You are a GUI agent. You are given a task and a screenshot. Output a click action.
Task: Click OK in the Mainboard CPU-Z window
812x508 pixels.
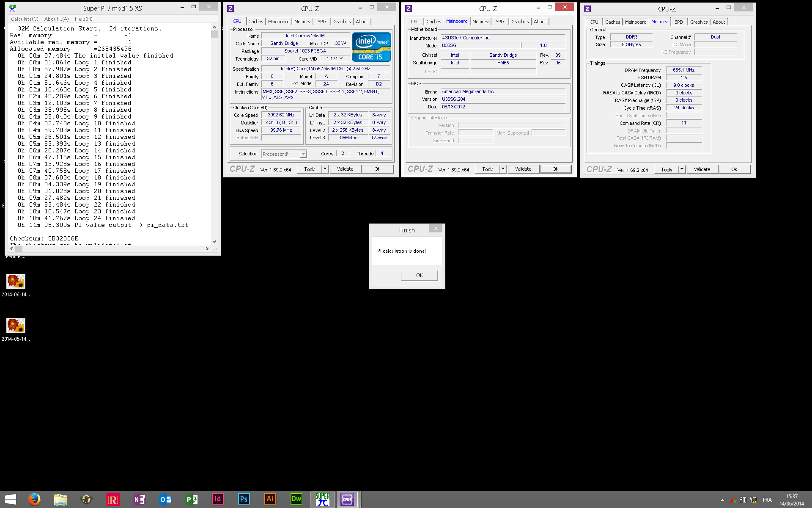[555, 169]
